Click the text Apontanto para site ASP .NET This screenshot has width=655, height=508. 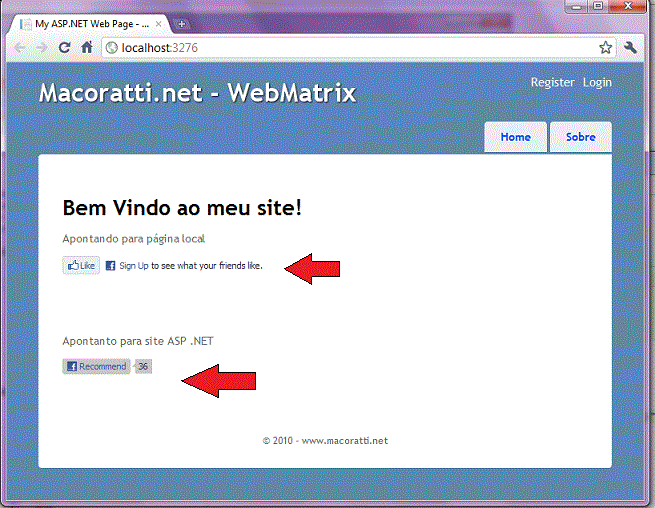point(138,341)
